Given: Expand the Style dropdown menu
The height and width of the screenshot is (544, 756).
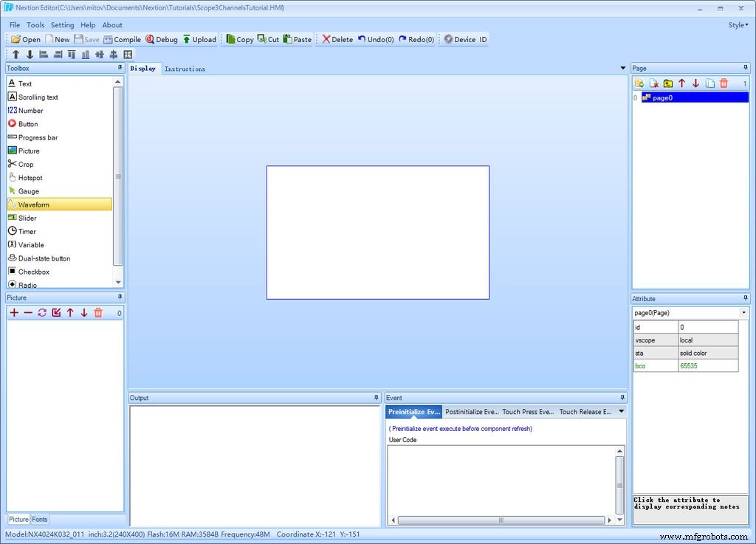Looking at the screenshot, I should (738, 25).
